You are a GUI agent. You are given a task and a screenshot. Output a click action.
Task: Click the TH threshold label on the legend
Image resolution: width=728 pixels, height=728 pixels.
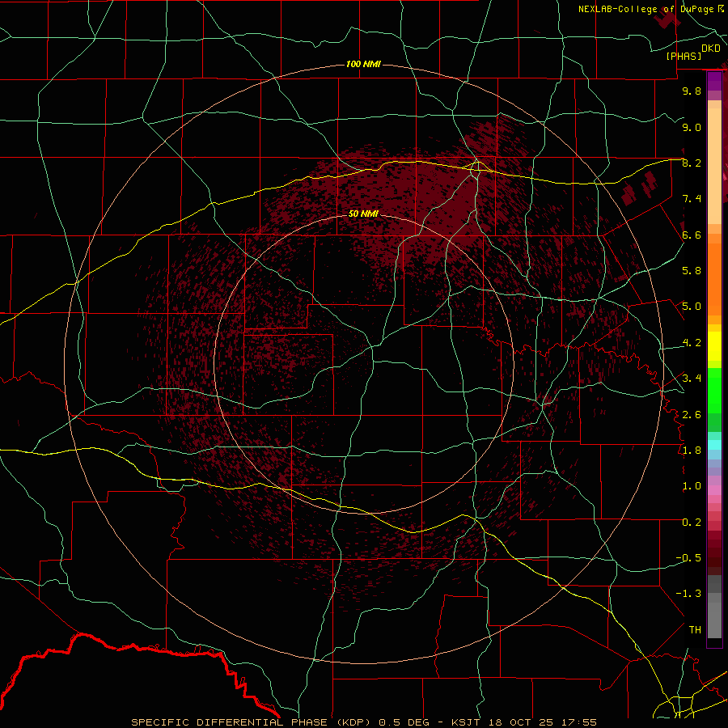pyautogui.click(x=695, y=630)
